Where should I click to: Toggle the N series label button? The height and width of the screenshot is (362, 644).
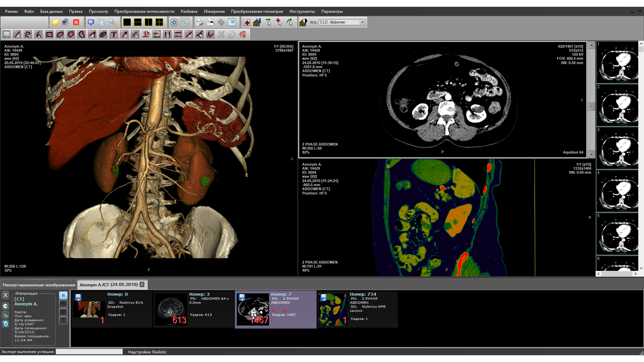(63, 295)
